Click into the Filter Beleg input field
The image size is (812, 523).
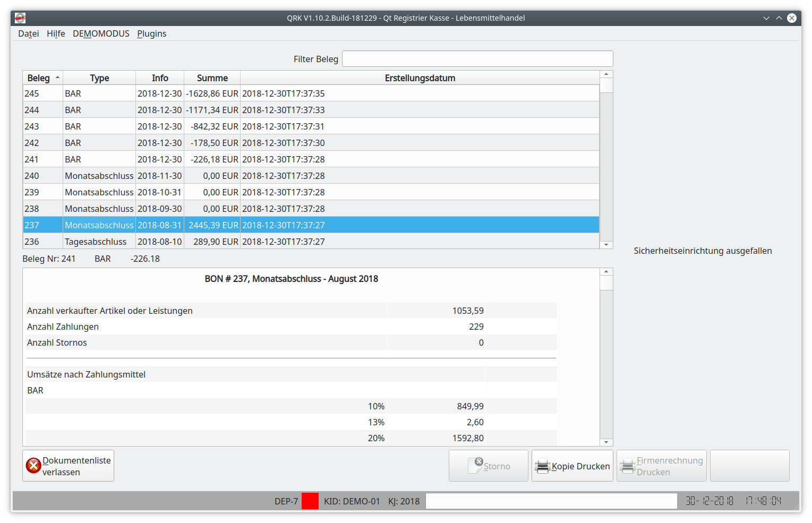(477, 59)
